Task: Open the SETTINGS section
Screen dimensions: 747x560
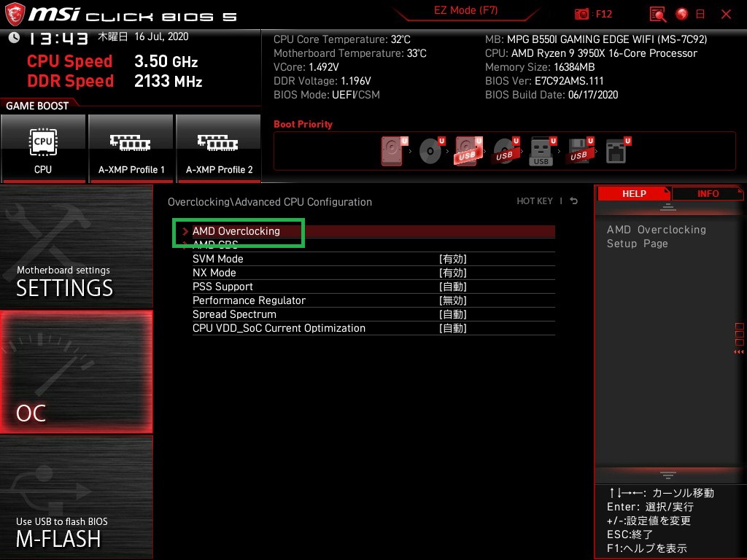Action: [x=76, y=246]
